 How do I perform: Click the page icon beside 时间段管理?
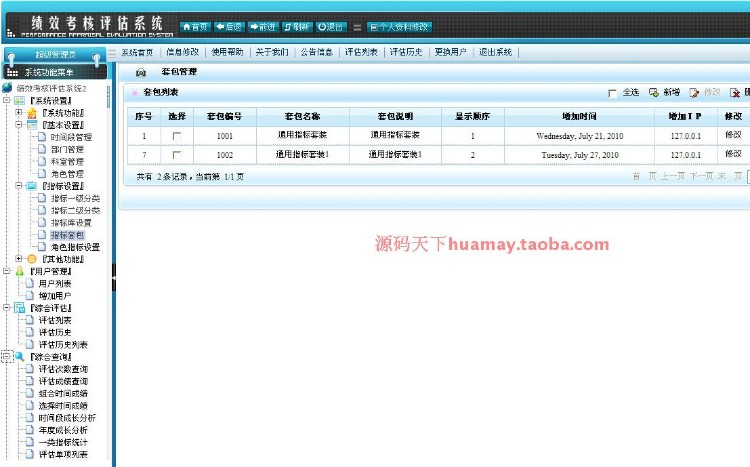coord(42,137)
